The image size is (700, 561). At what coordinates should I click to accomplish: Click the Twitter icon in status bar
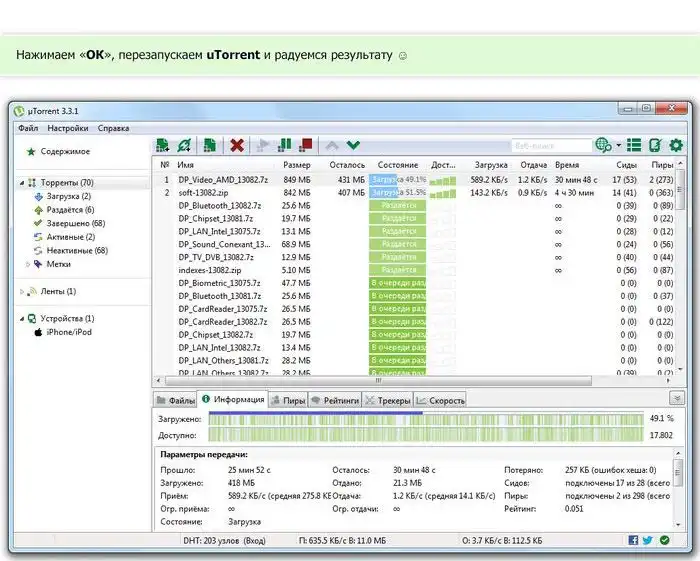(648, 540)
